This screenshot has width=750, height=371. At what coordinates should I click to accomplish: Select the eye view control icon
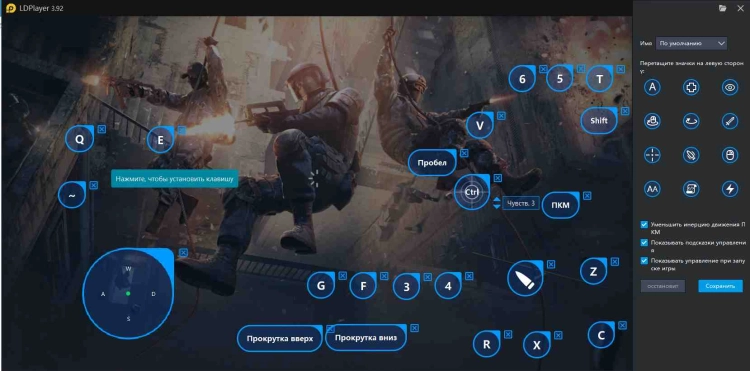pos(729,87)
